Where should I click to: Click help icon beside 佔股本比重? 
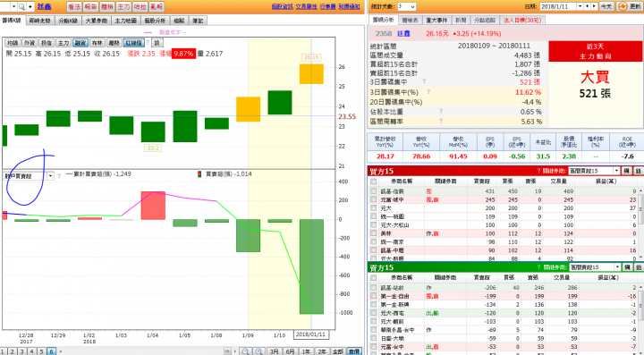(x=441, y=111)
